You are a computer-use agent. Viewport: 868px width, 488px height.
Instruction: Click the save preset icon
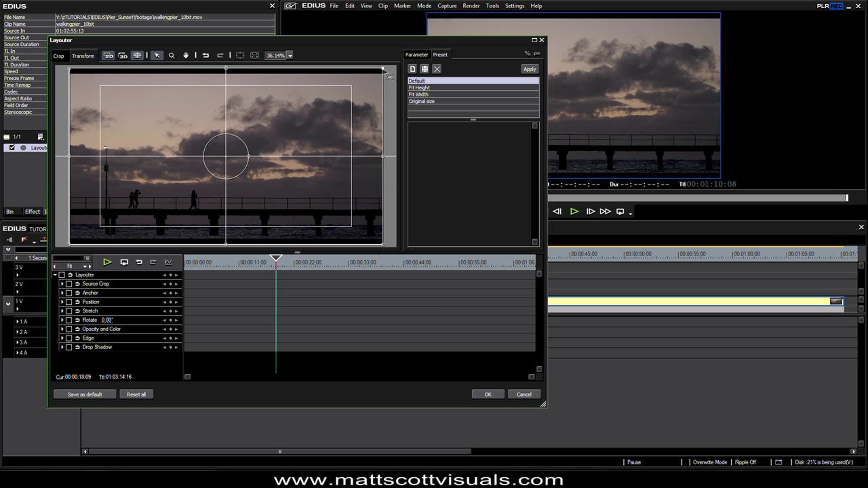point(425,69)
